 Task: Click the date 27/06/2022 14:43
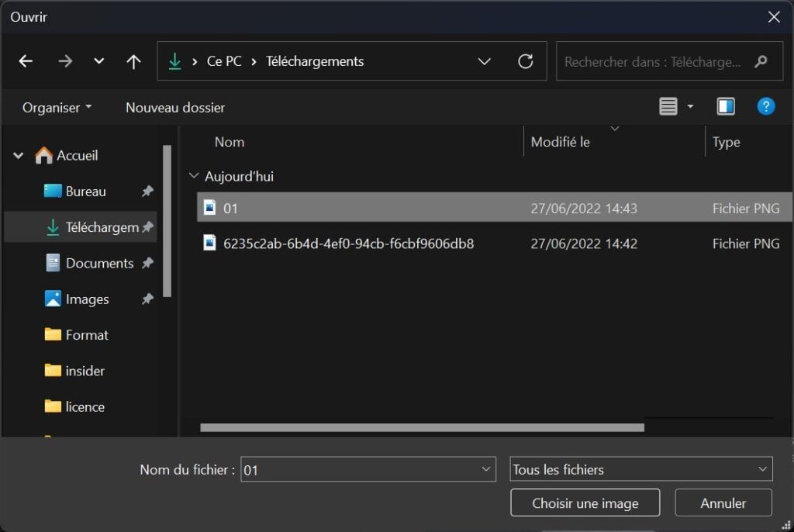point(584,209)
